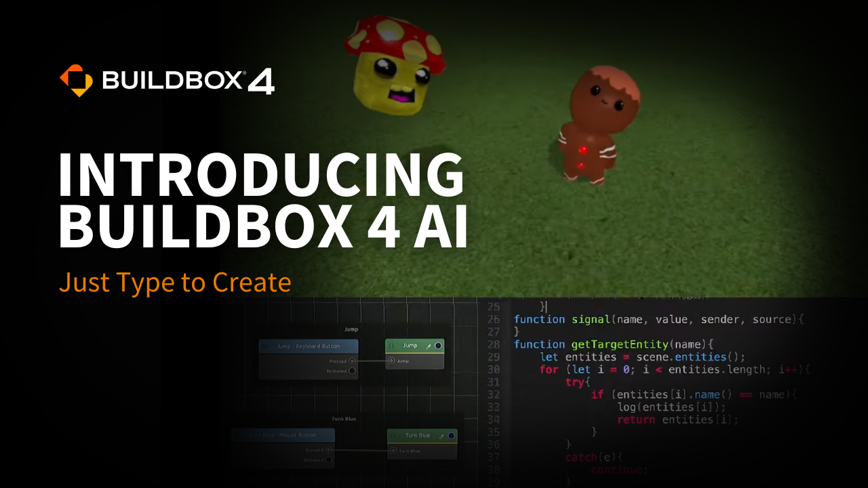Click the Jump input port on green Jump node
Viewport: 868px width, 488px height.
pyautogui.click(x=391, y=361)
